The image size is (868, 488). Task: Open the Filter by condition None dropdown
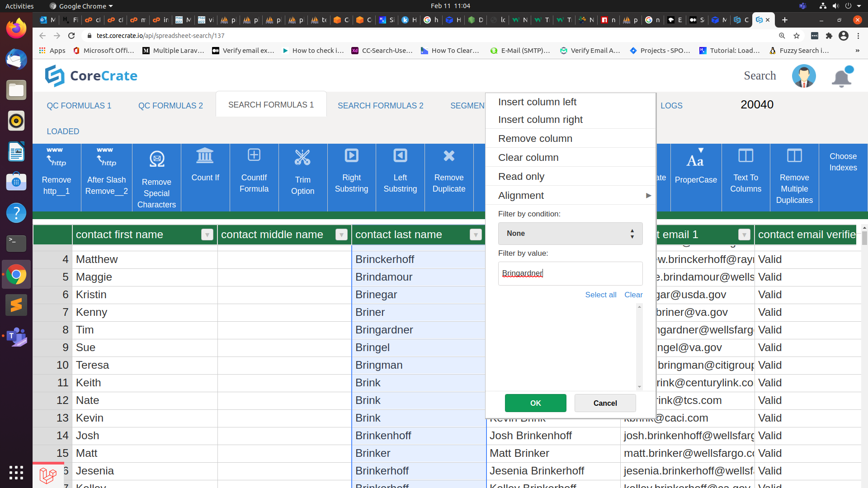click(x=570, y=234)
